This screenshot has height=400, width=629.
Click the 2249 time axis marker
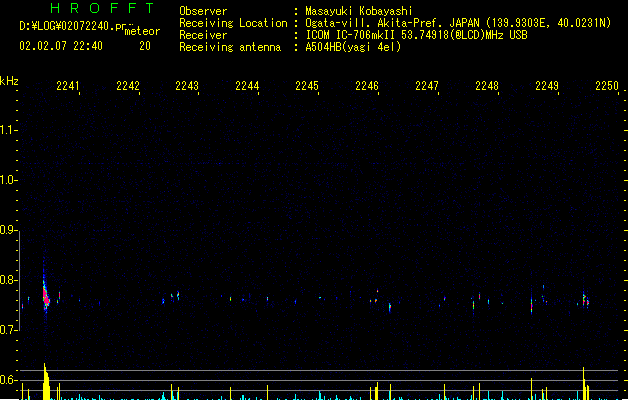[547, 86]
